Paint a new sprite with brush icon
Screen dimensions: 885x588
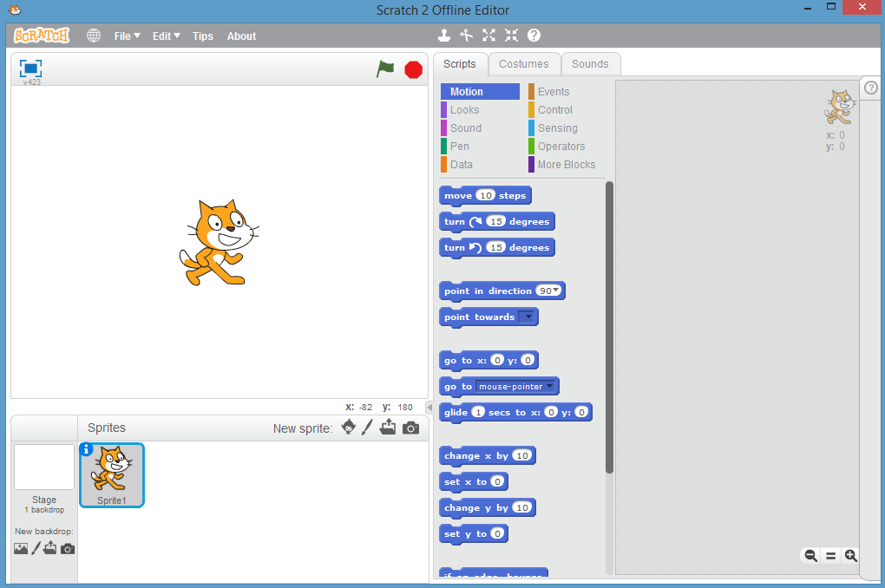click(367, 428)
